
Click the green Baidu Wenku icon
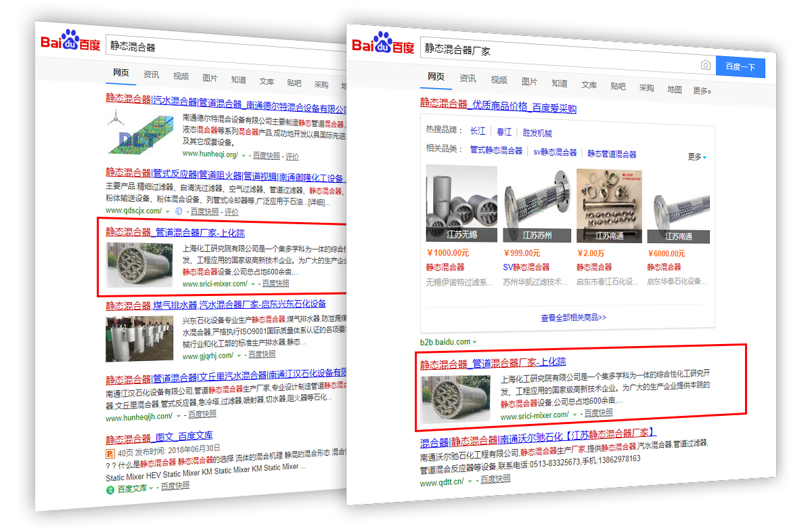point(110,489)
